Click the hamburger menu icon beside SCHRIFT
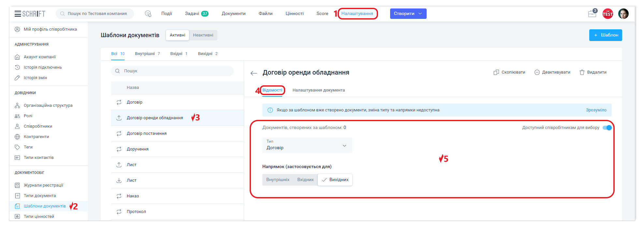 [18, 14]
